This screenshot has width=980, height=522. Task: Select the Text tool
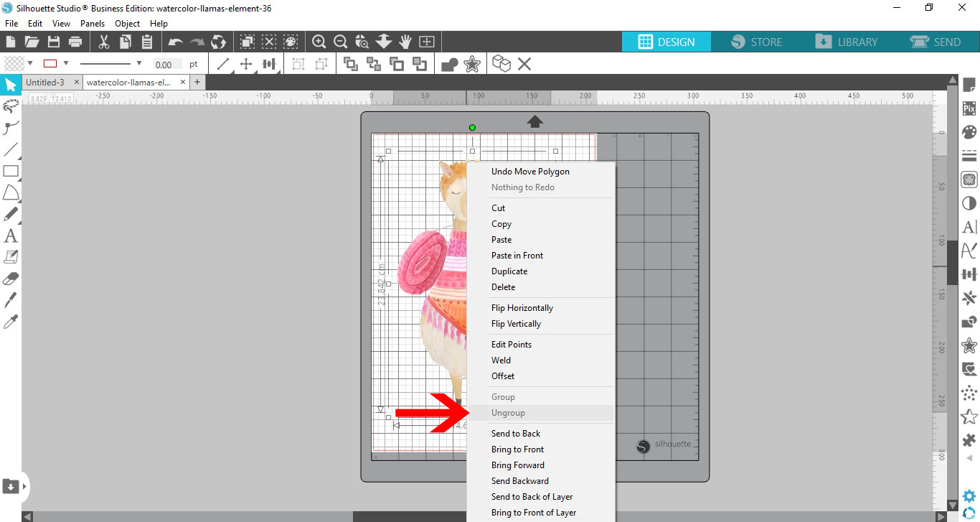coord(11,236)
